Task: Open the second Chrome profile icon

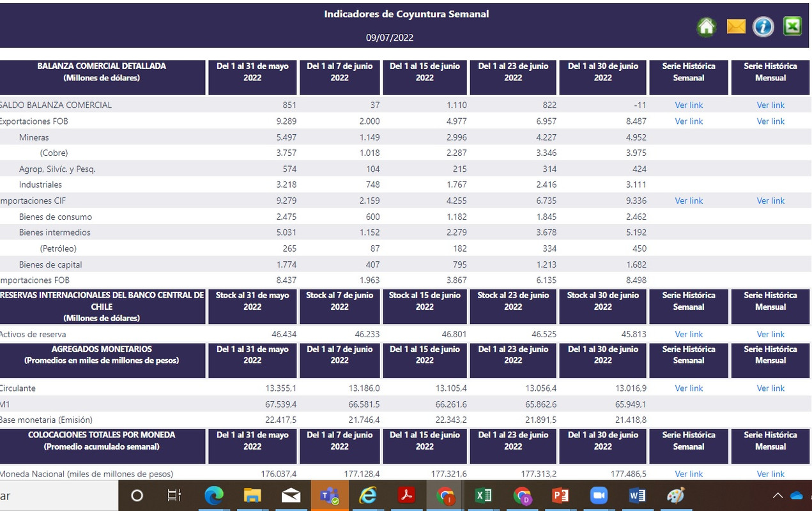Action: [x=522, y=496]
